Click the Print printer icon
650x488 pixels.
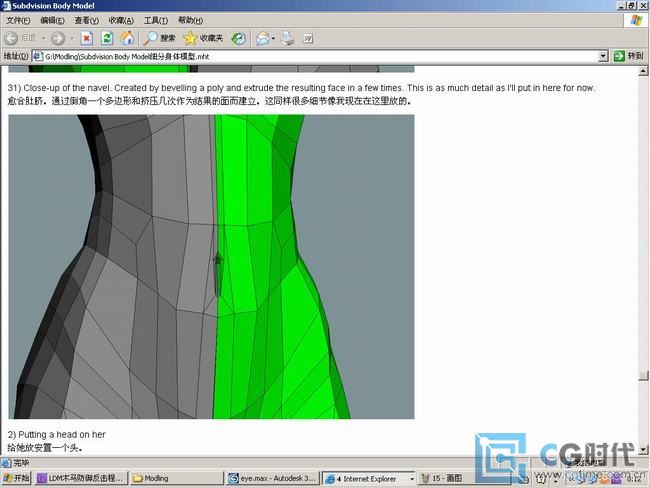288,38
